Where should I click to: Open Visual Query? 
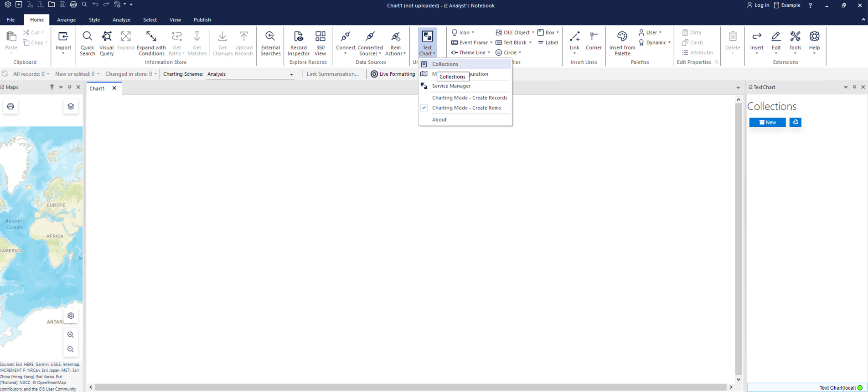tap(106, 42)
